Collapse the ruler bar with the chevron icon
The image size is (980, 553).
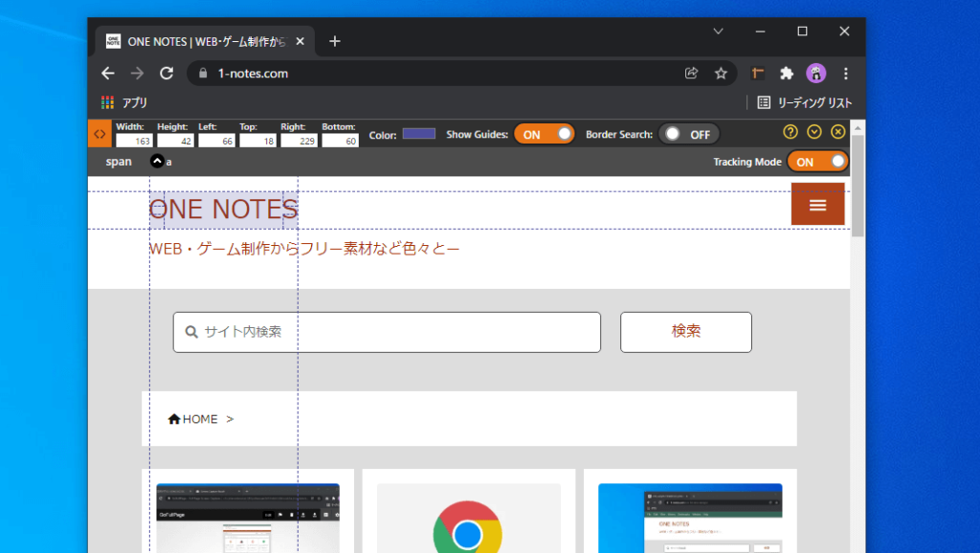pos(814,133)
